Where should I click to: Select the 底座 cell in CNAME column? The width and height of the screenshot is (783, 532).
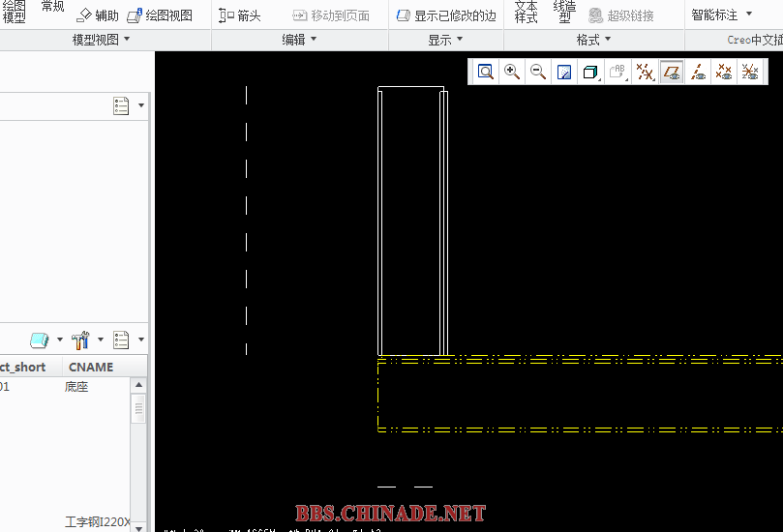click(76, 387)
